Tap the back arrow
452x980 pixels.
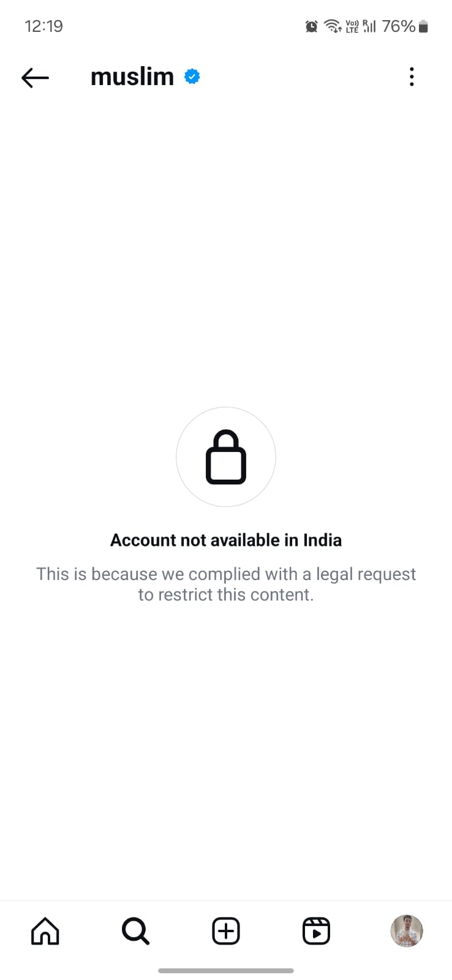pyautogui.click(x=35, y=78)
